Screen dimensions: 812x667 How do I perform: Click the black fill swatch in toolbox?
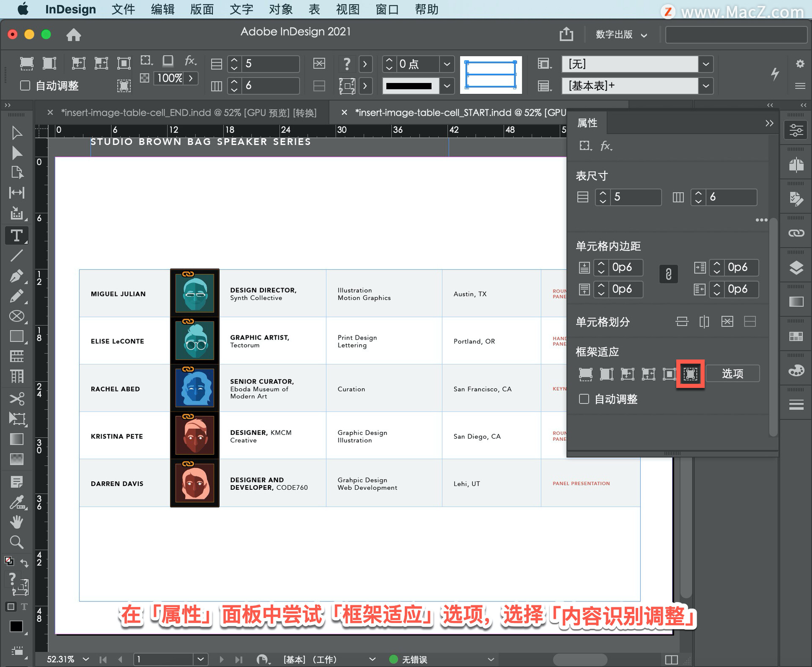point(16,626)
